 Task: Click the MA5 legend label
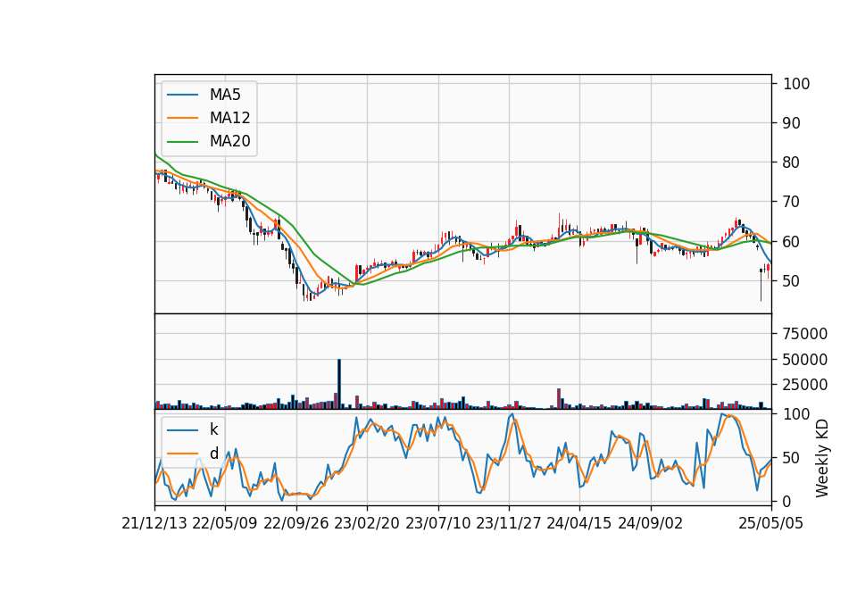(x=225, y=95)
